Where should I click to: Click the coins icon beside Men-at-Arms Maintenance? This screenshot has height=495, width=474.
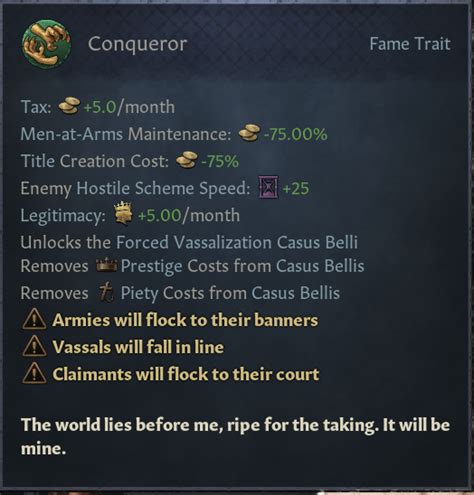(249, 133)
